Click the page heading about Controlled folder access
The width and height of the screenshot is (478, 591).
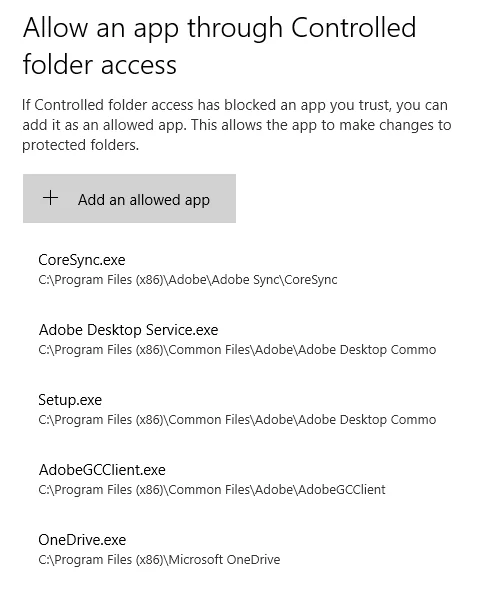coord(219,46)
